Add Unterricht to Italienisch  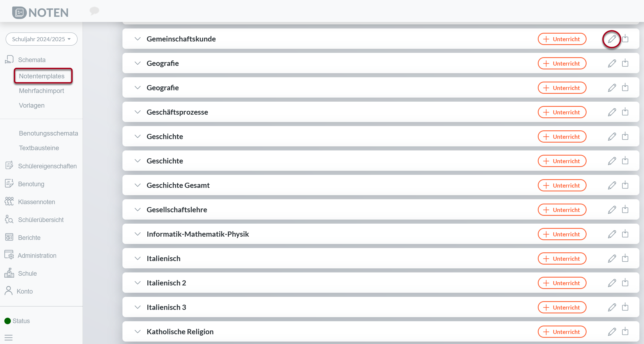tap(562, 259)
